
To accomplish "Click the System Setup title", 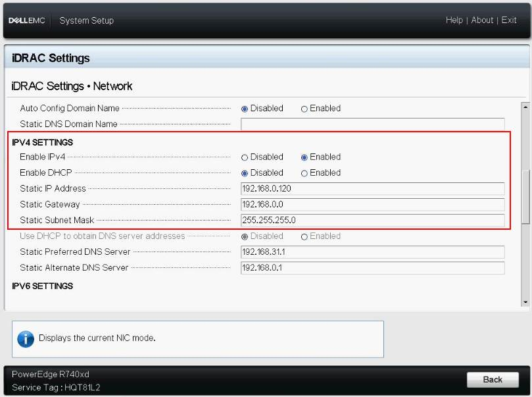I will tap(86, 20).
